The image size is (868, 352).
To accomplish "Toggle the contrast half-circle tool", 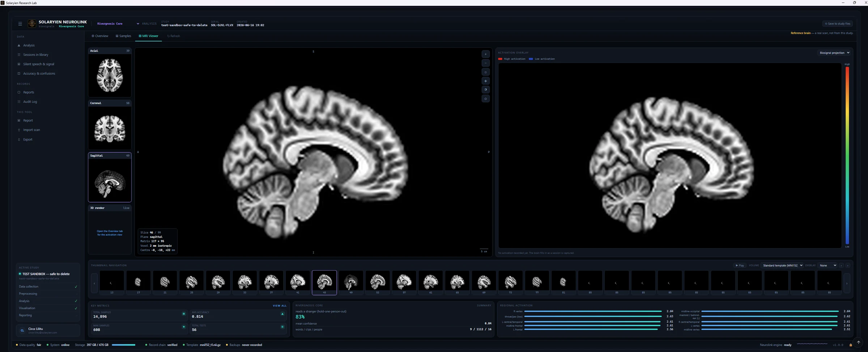I will pyautogui.click(x=485, y=90).
